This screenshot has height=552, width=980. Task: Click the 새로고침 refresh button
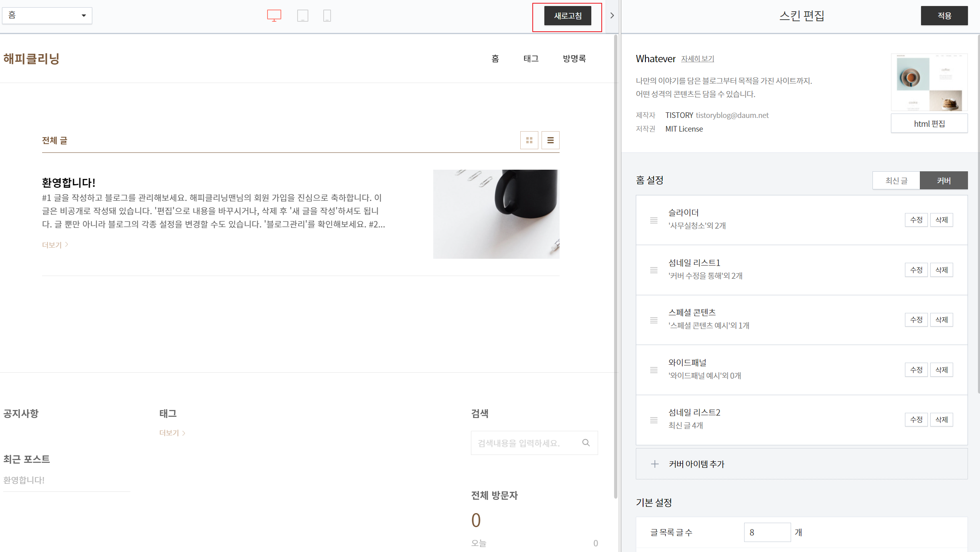(x=567, y=16)
